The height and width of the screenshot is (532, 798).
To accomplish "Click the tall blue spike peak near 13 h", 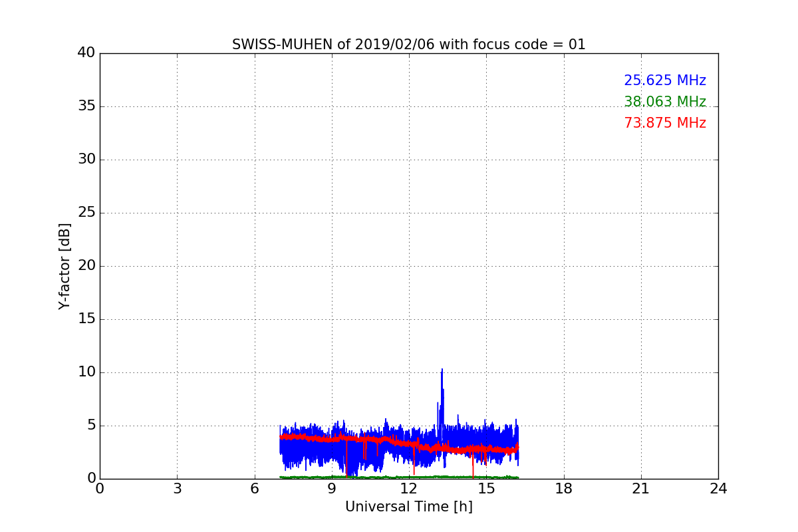I will pos(442,371).
